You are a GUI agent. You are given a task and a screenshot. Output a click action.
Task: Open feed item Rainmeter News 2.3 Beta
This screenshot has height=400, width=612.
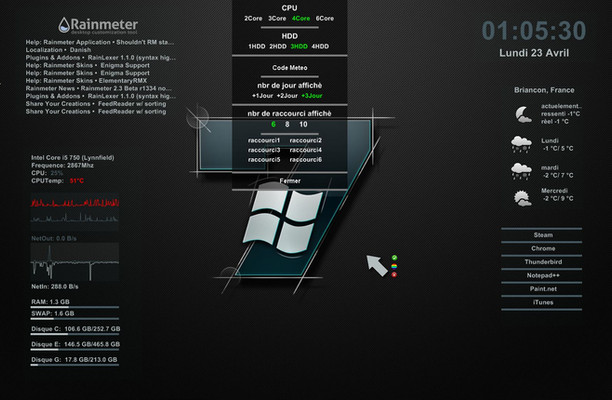point(99,89)
